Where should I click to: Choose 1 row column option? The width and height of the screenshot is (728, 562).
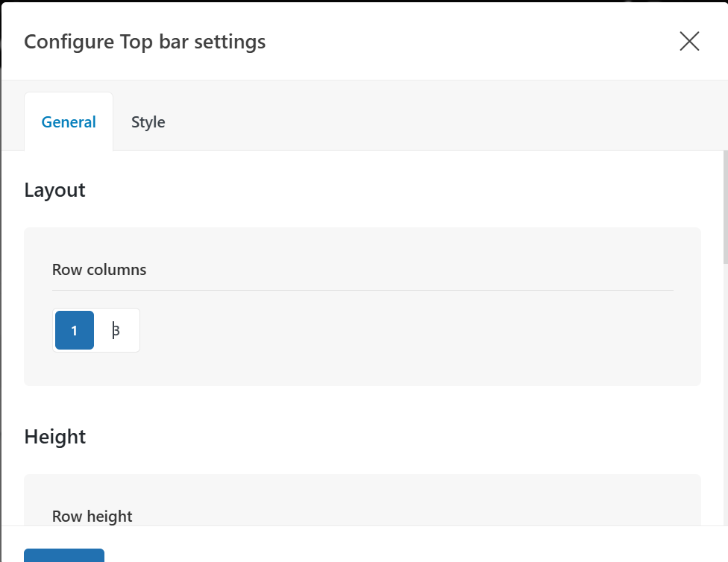[75, 330]
